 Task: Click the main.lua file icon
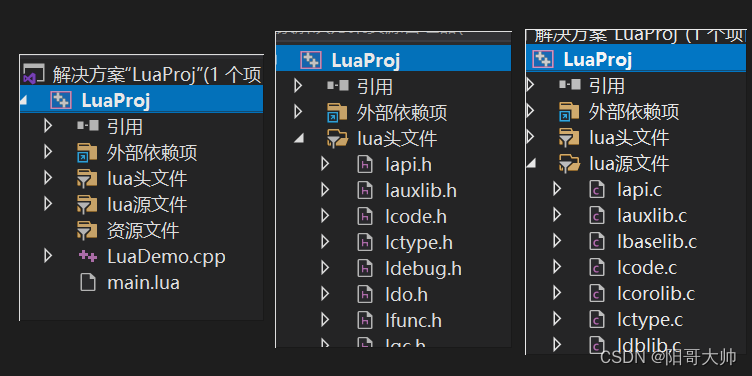click(87, 282)
